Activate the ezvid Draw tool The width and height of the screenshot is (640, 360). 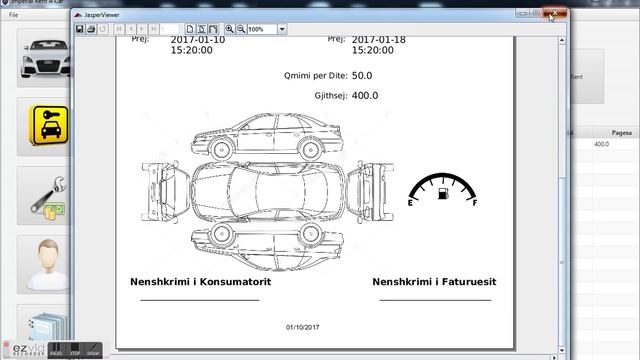tap(93, 350)
